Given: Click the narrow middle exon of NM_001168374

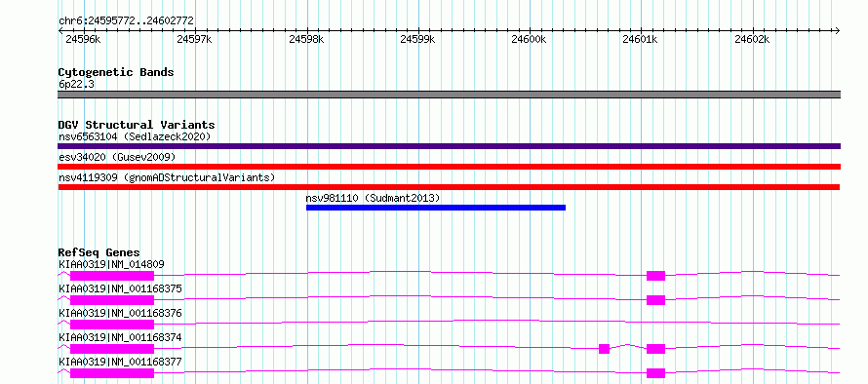Looking at the screenshot, I should click(604, 349).
